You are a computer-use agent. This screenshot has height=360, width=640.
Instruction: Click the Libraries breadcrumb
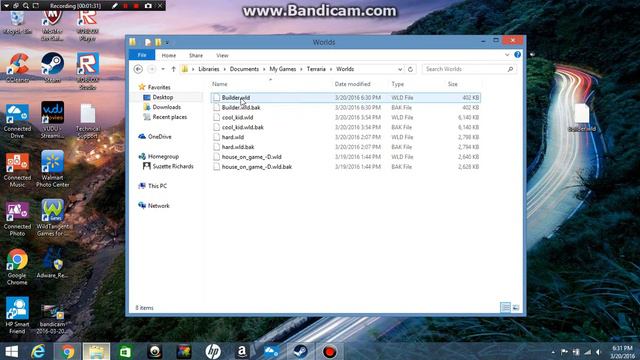209,69
